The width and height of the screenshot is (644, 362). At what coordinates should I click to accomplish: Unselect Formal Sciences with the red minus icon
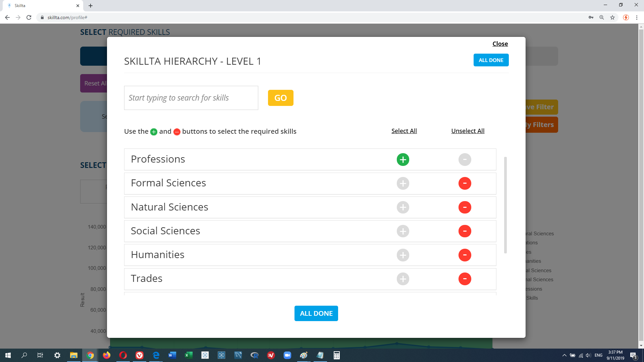pyautogui.click(x=465, y=183)
